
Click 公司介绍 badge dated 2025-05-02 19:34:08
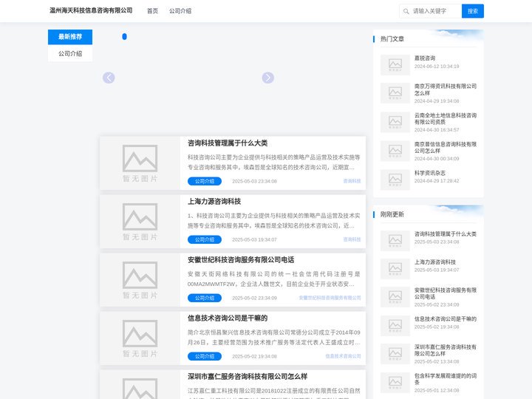pos(205,356)
